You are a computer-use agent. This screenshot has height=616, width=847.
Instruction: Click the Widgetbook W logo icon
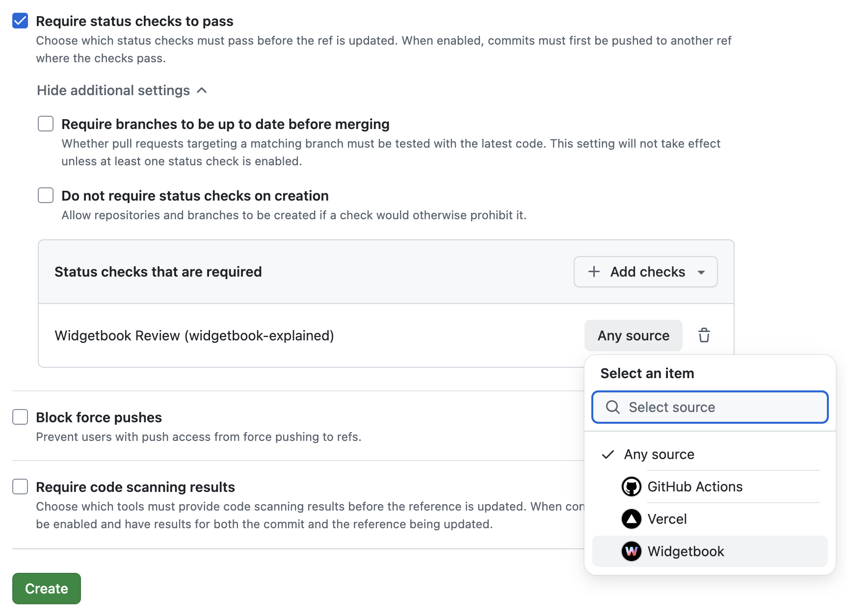[x=631, y=551]
